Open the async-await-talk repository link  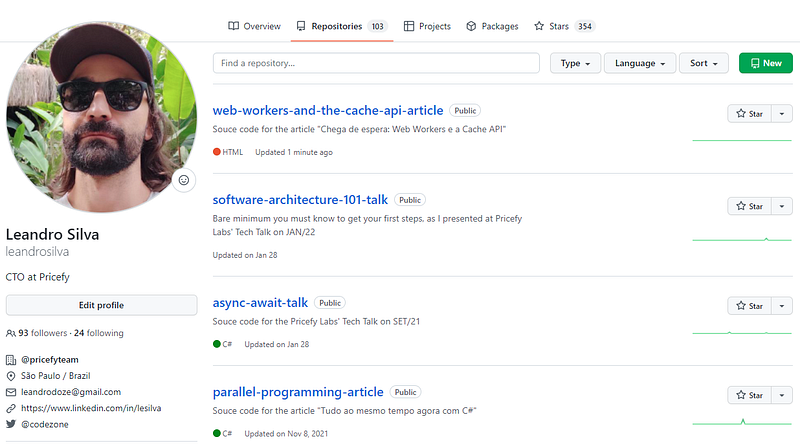260,302
